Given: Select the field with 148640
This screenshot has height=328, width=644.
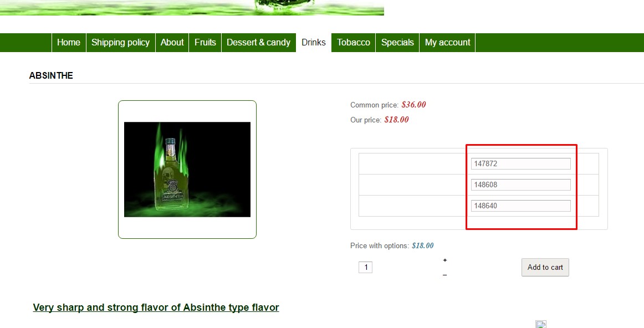Looking at the screenshot, I should tap(521, 206).
